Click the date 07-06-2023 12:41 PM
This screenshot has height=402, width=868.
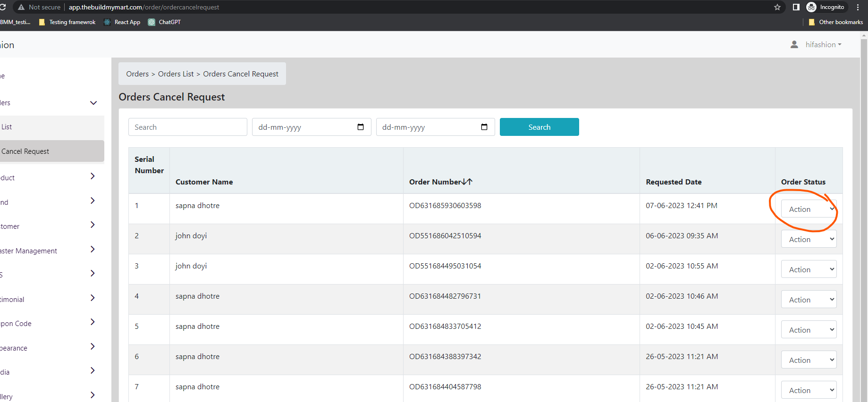[682, 205]
